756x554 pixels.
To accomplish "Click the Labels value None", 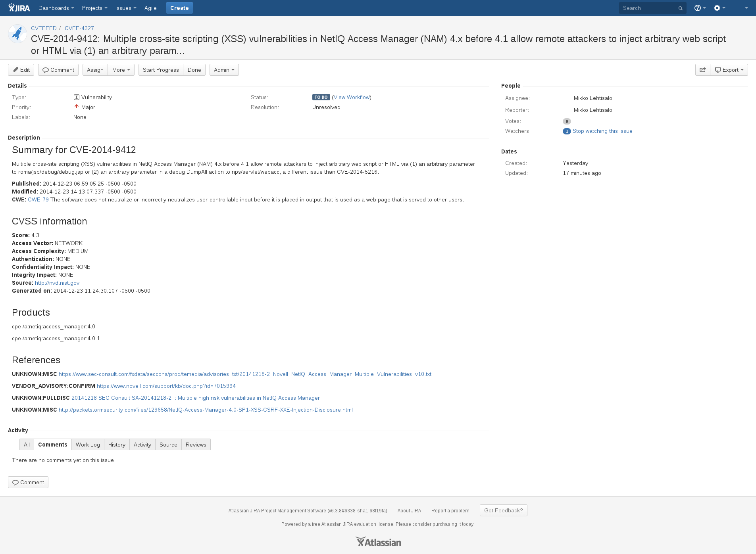I will [x=80, y=117].
